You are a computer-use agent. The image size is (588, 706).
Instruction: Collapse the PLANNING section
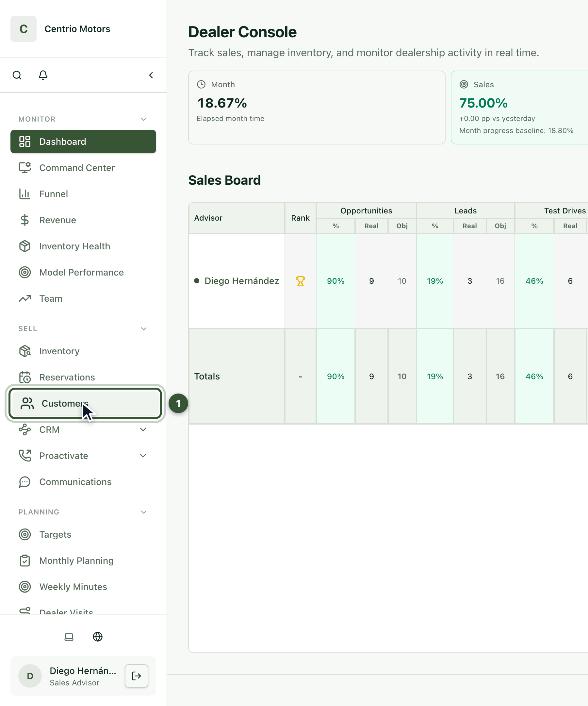[x=144, y=513]
